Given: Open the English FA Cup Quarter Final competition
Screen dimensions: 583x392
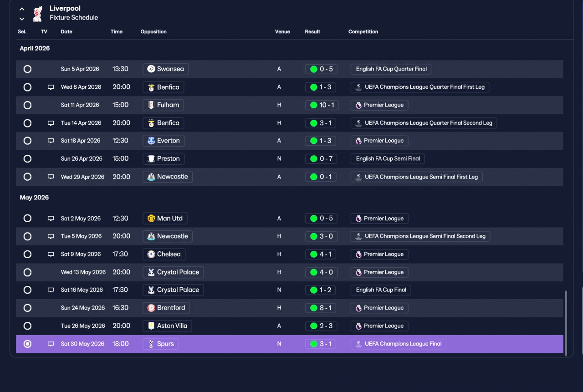Looking at the screenshot, I should pyautogui.click(x=391, y=69).
